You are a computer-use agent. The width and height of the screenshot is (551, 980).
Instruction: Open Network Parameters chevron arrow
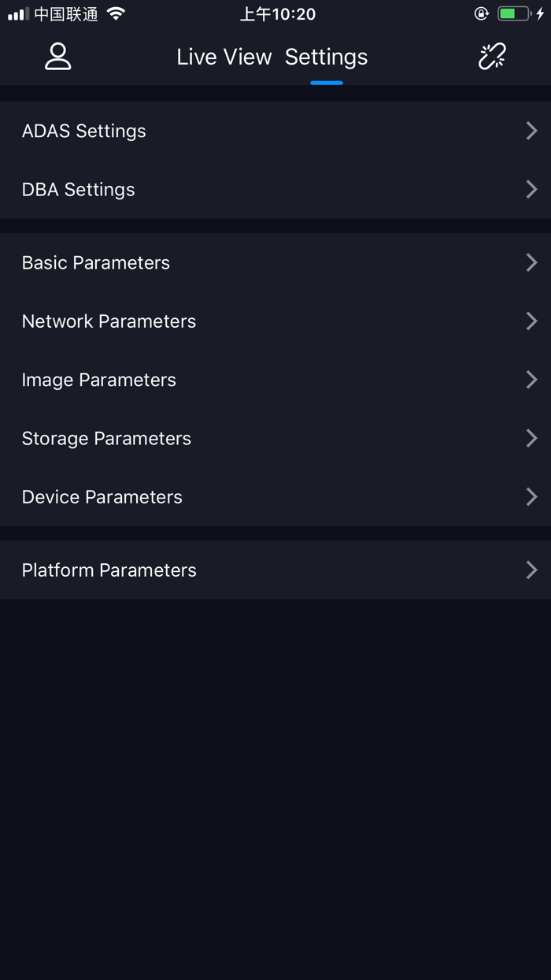[532, 321]
